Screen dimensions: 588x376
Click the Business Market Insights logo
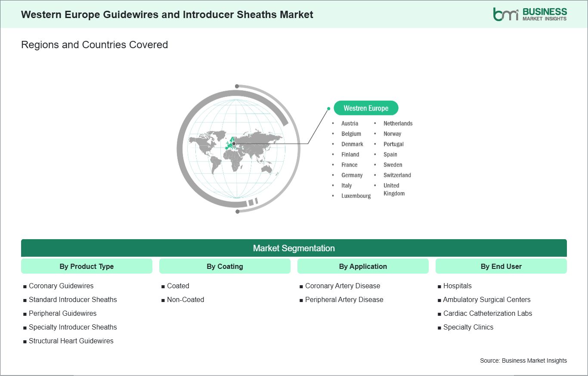click(x=529, y=14)
